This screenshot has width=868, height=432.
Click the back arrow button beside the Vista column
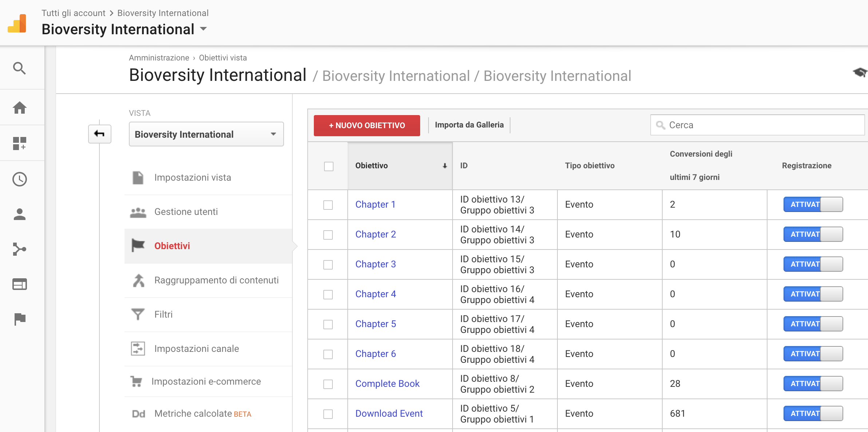point(99,134)
